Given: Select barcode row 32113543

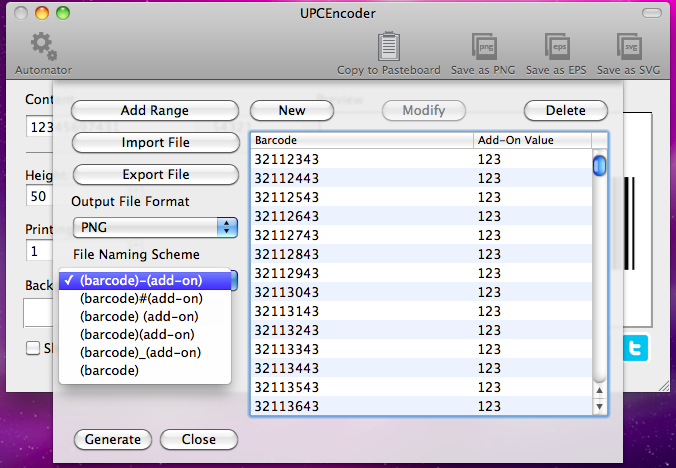Looking at the screenshot, I should coord(421,387).
